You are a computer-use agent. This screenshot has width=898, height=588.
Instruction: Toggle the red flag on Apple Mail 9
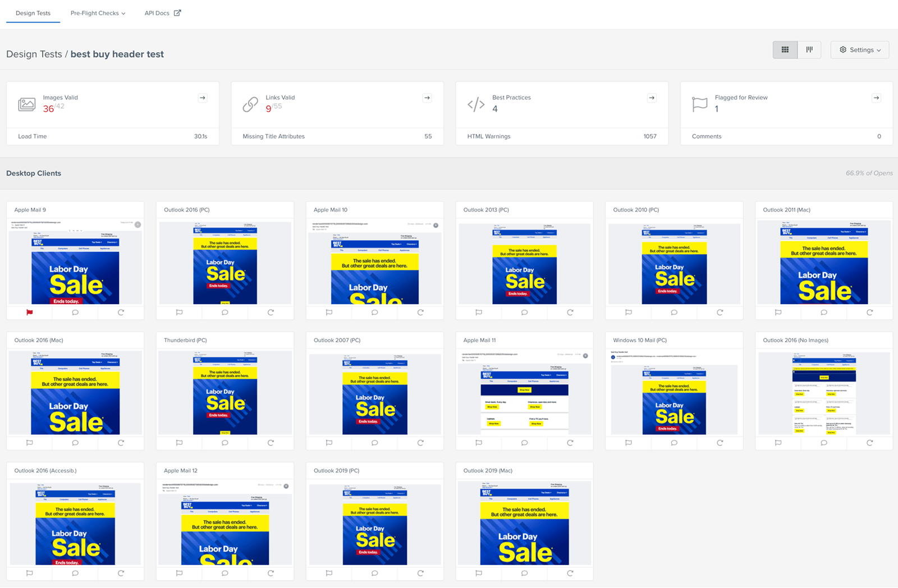coord(30,313)
